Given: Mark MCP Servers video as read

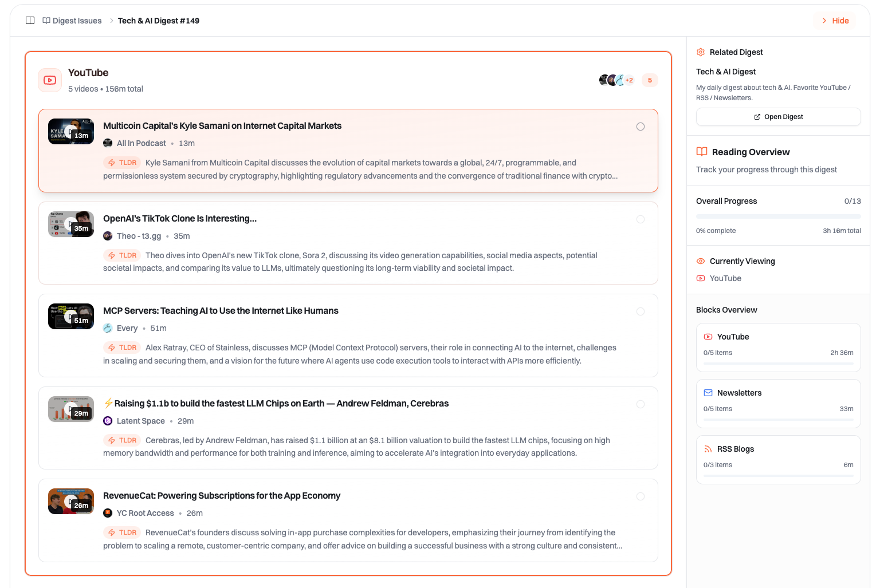Looking at the screenshot, I should click(641, 311).
